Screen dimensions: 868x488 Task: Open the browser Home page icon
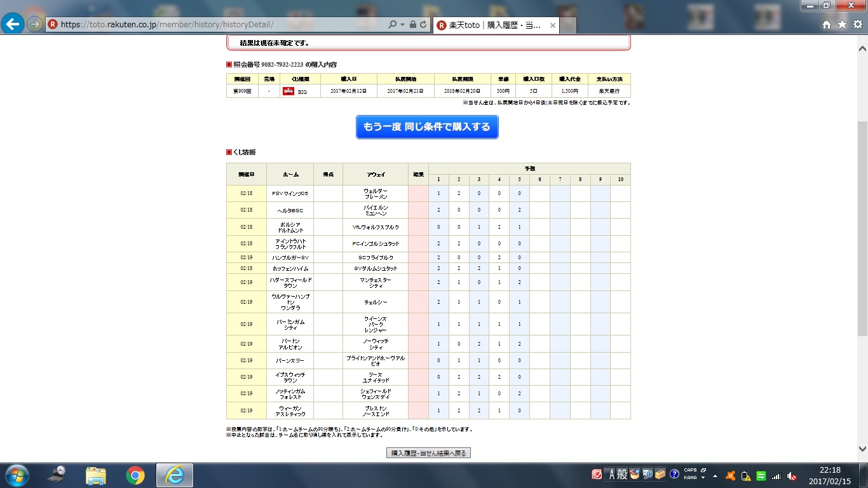[x=827, y=25]
